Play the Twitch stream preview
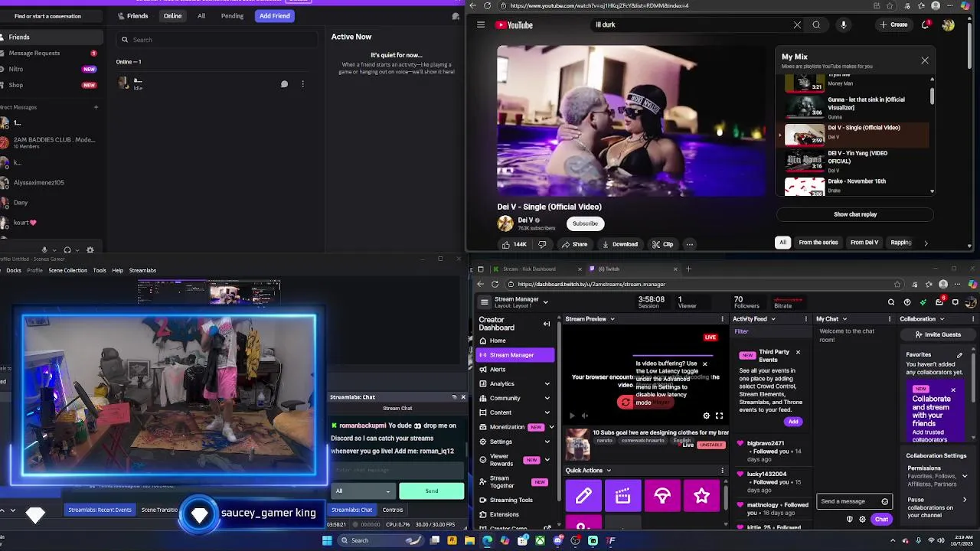The height and width of the screenshot is (551, 980). pos(572,416)
